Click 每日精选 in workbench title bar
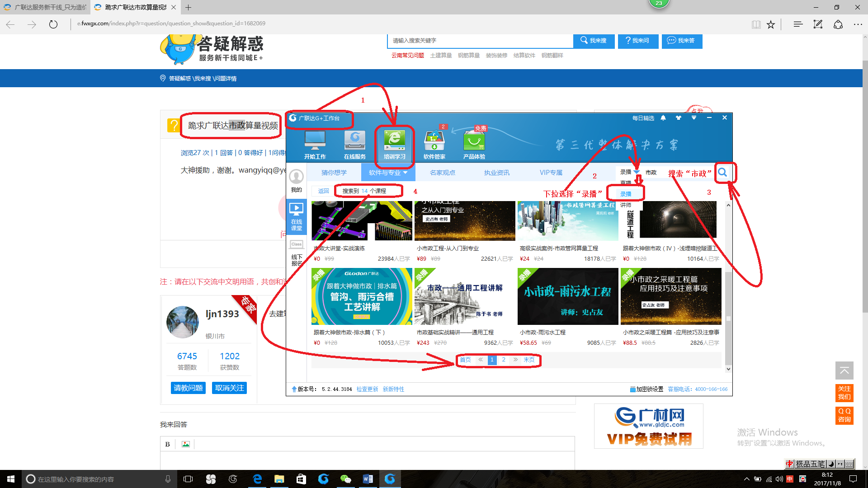This screenshot has width=868, height=488. point(643,118)
